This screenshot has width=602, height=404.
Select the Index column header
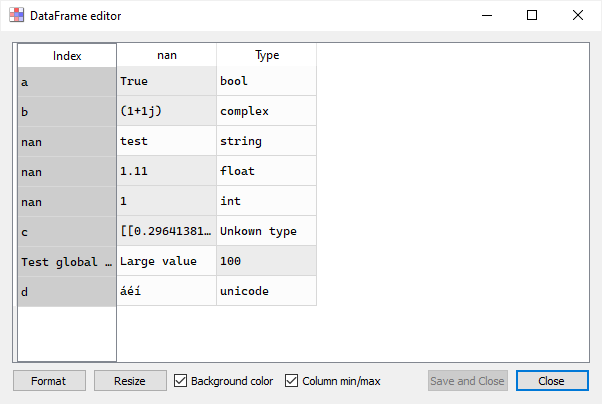tap(67, 56)
